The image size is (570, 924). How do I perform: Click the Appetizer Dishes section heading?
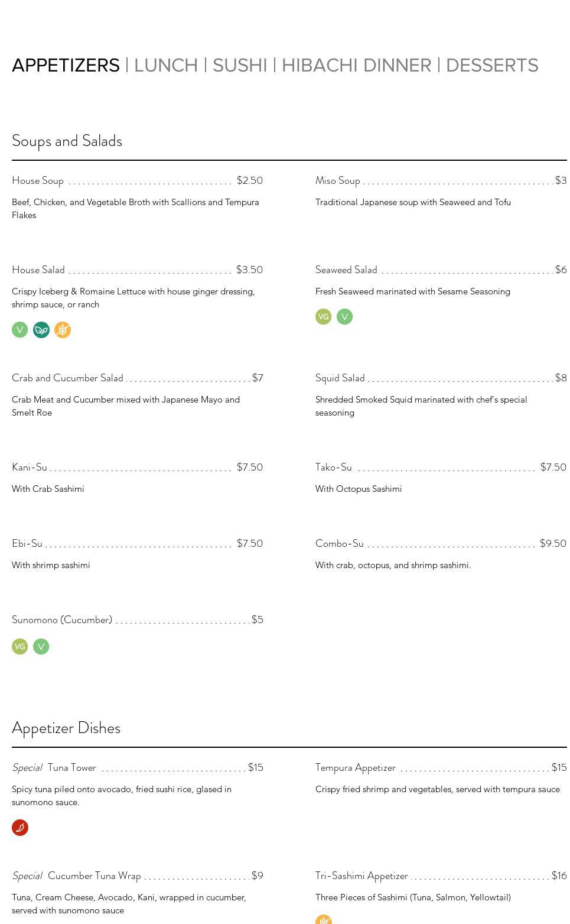pyautogui.click(x=66, y=728)
